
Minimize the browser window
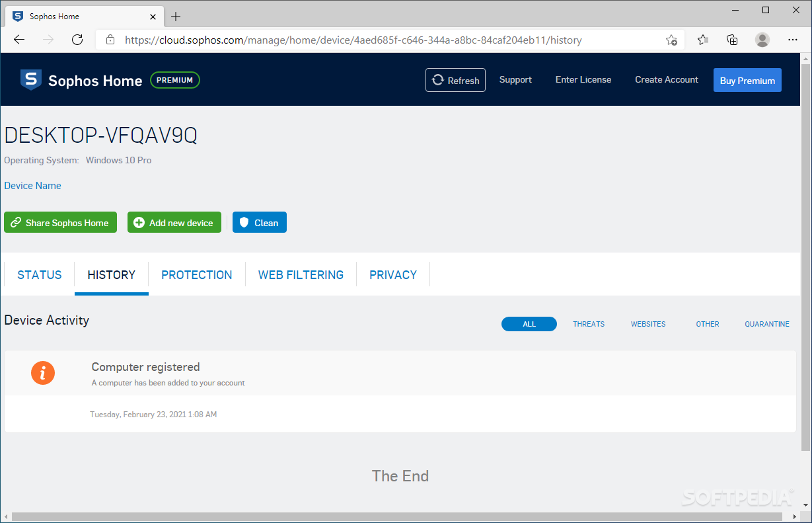(735, 10)
